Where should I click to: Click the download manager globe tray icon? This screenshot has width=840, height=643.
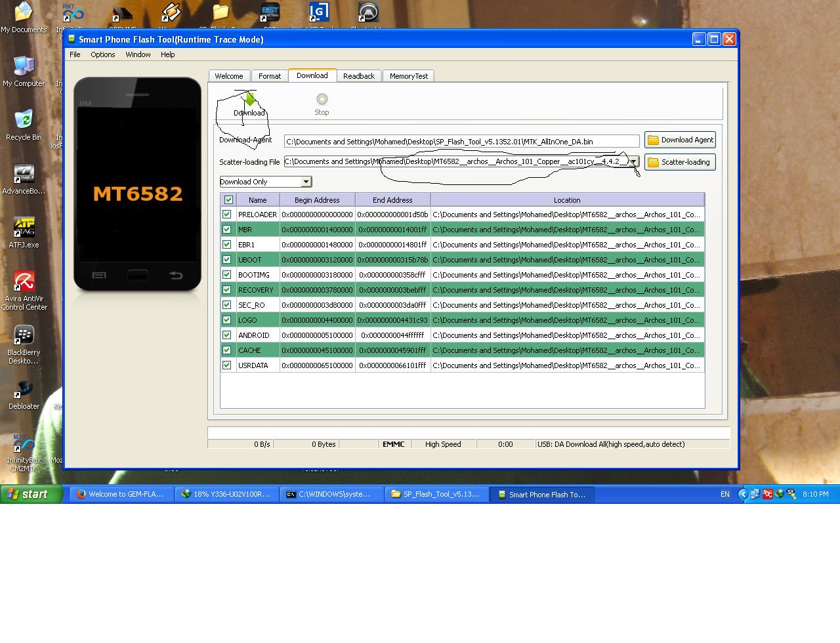coord(779,494)
